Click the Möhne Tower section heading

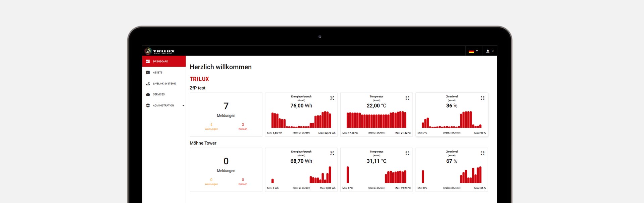(x=203, y=143)
